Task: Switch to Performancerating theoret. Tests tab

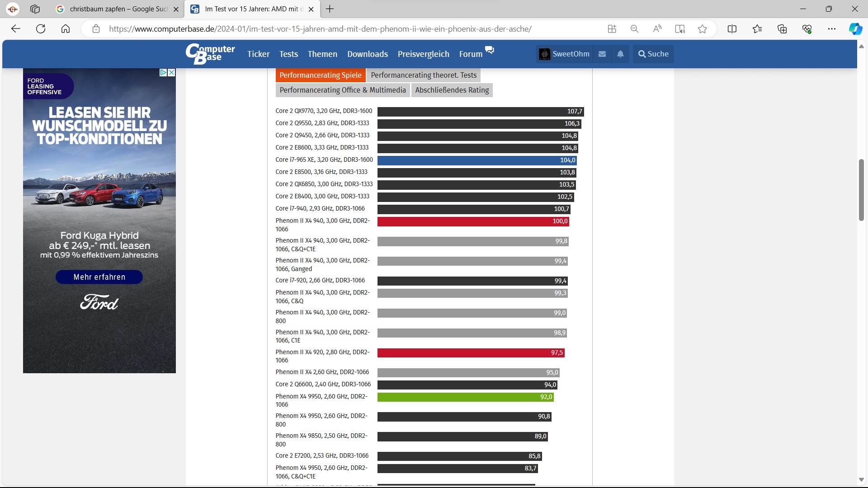Action: tap(424, 75)
